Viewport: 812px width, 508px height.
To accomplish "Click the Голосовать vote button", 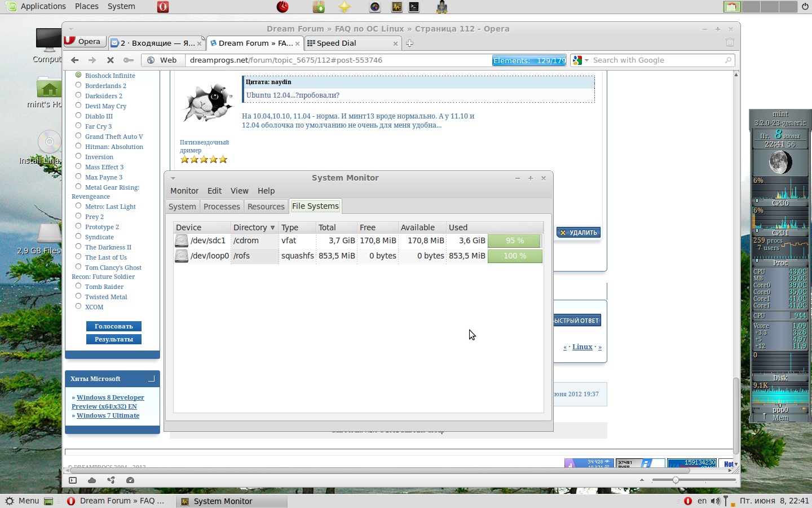I will point(114,326).
